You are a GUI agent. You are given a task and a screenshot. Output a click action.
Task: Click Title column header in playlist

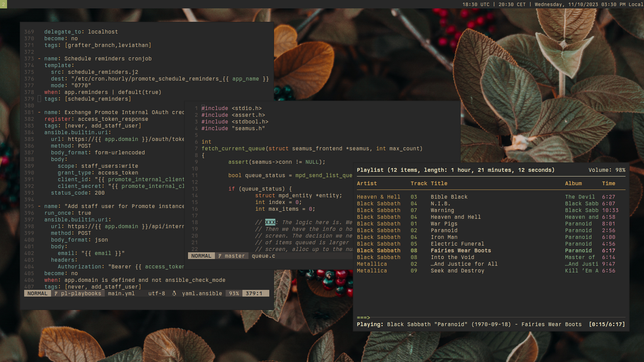(439, 184)
